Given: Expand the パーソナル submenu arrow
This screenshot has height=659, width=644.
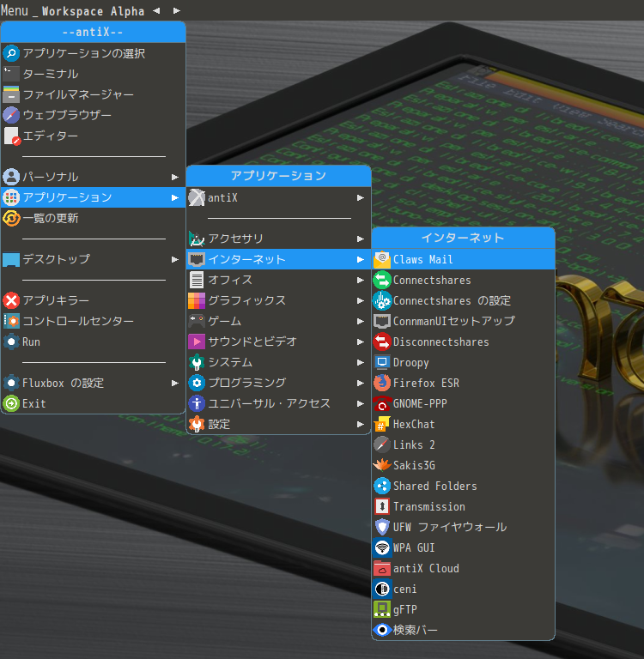Looking at the screenshot, I should (x=175, y=177).
